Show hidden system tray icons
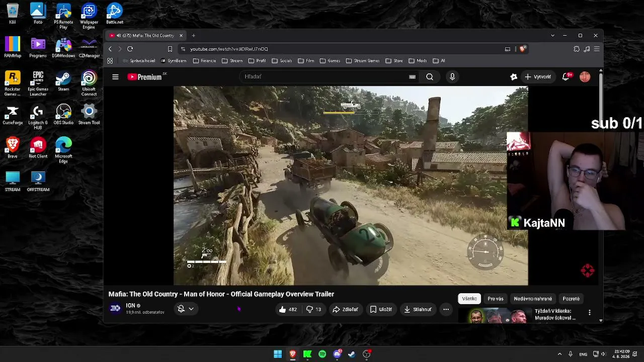The width and height of the screenshot is (644, 362). click(x=559, y=354)
